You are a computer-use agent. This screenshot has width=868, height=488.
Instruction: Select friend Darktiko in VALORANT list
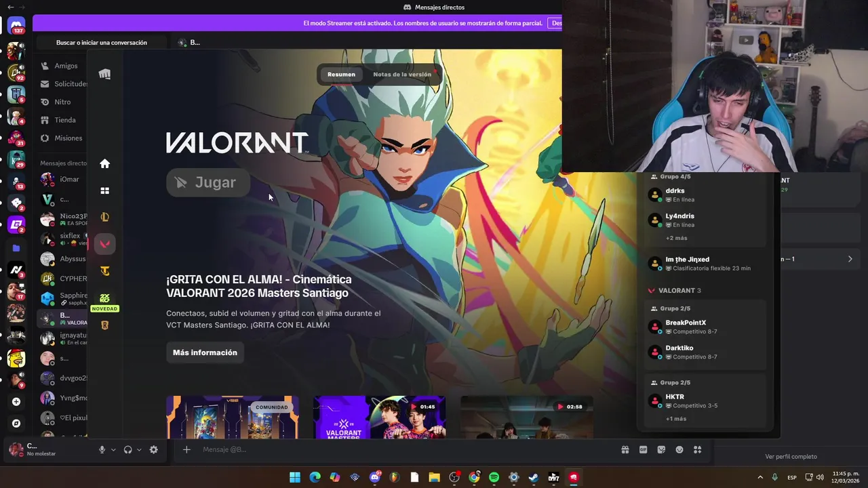pos(705,352)
